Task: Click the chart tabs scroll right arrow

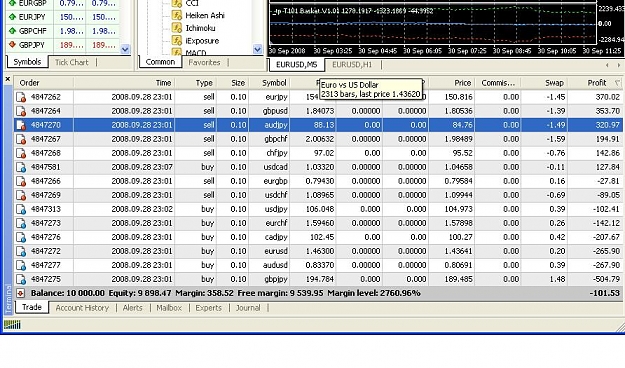Action: [619, 65]
